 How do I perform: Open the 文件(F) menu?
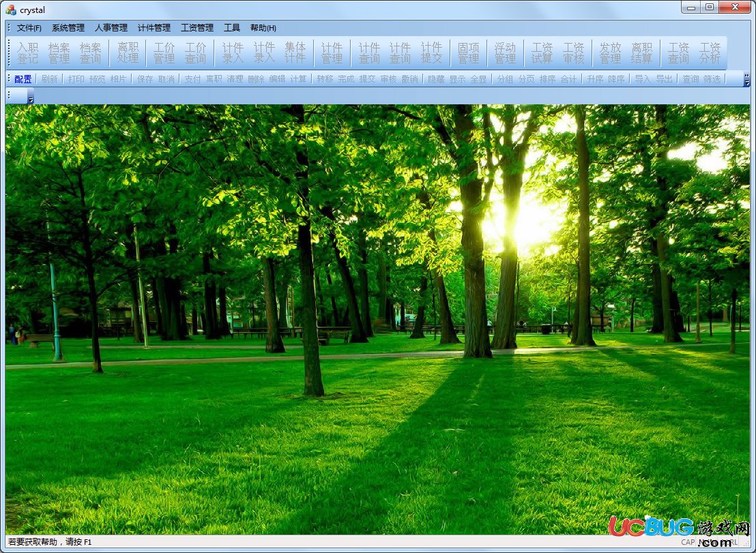(x=29, y=28)
